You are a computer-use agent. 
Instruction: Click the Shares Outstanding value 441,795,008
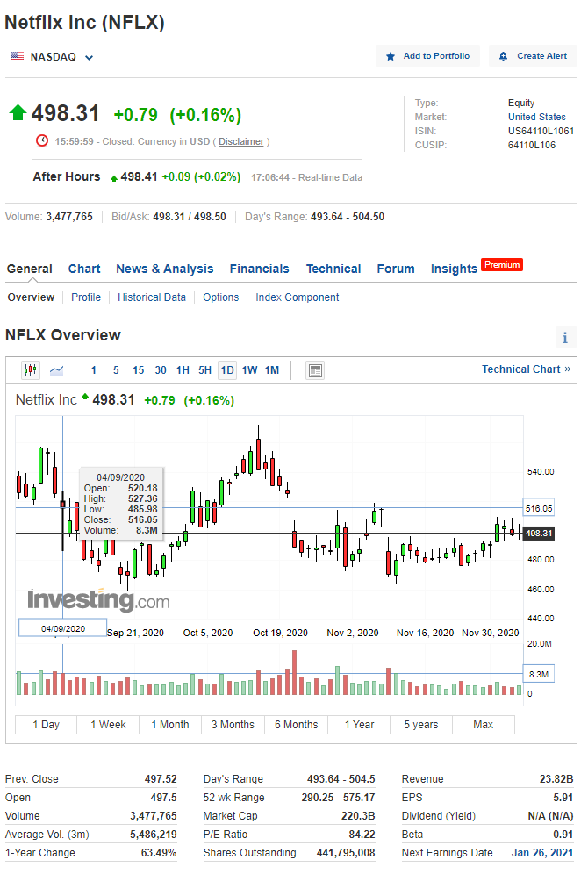346,853
